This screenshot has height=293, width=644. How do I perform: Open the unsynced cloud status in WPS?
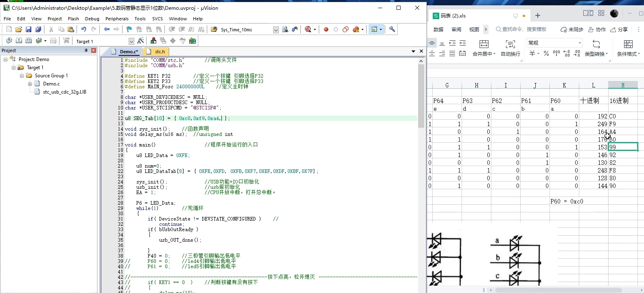point(572,29)
